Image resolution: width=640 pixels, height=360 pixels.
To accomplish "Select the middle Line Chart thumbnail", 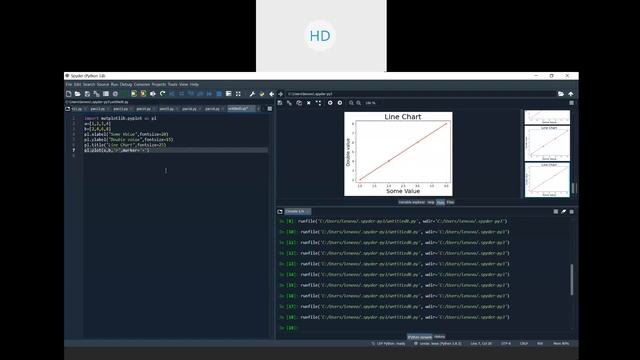I will coord(547,144).
